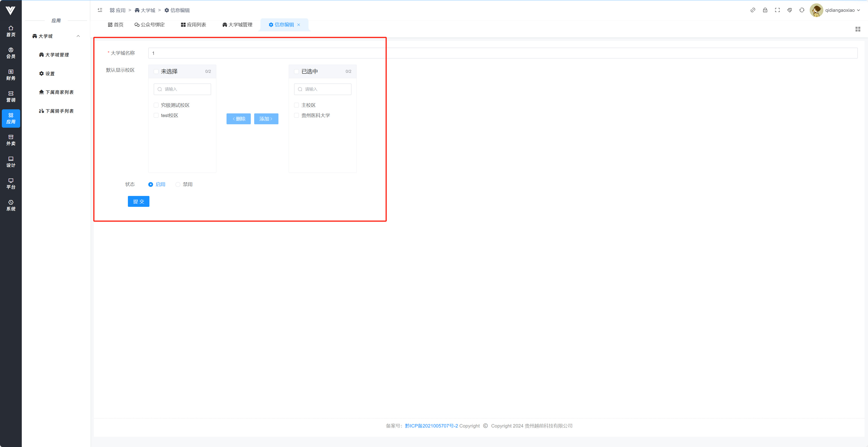Click the 大学城名称 input field
The image size is (868, 447).
tap(502, 53)
